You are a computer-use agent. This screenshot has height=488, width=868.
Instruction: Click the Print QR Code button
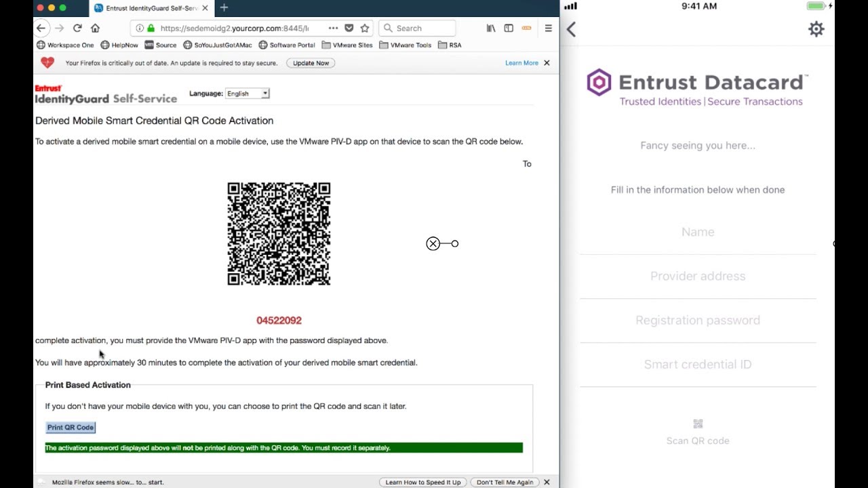(71, 428)
